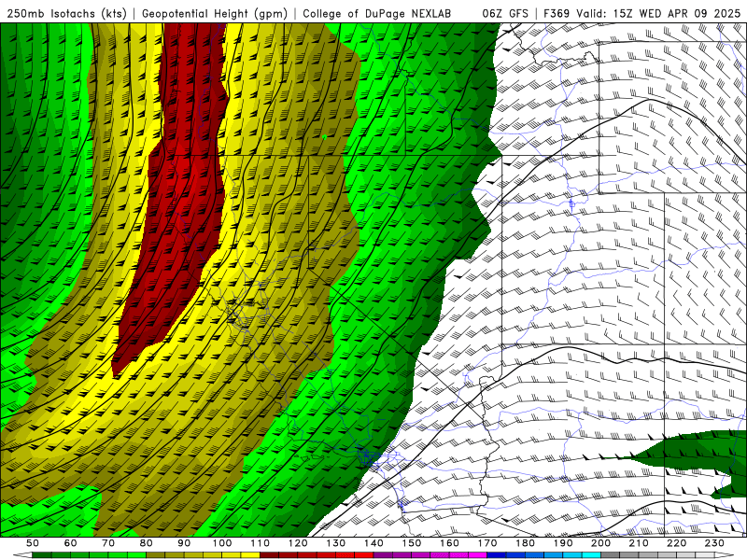The height and width of the screenshot is (560, 747).
Task: Click the "200" colorbar label
Action: (600, 543)
